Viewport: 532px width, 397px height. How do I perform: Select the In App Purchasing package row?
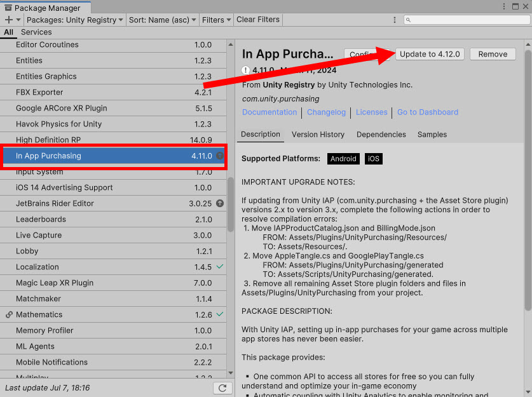[114, 156]
